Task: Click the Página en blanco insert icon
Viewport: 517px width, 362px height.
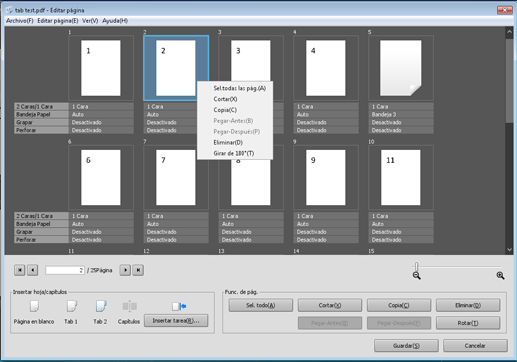Action: [34, 306]
